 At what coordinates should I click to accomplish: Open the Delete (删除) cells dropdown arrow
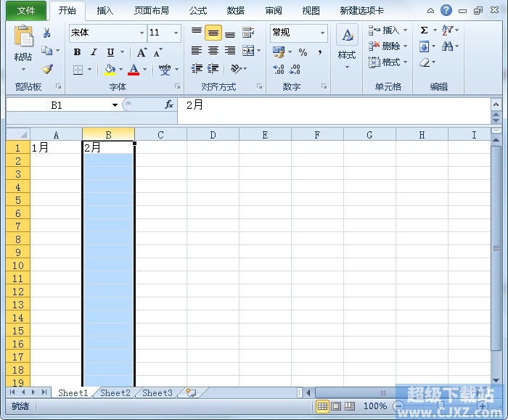(405, 46)
